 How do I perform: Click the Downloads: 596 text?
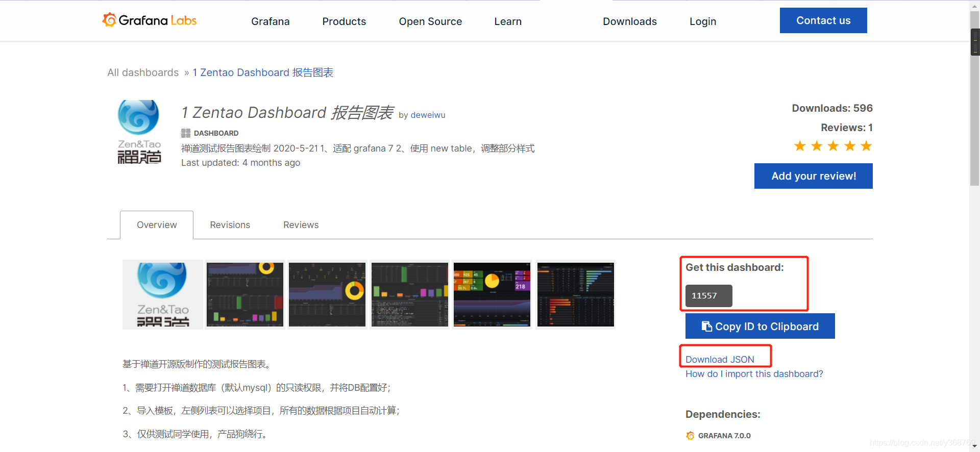click(x=832, y=108)
